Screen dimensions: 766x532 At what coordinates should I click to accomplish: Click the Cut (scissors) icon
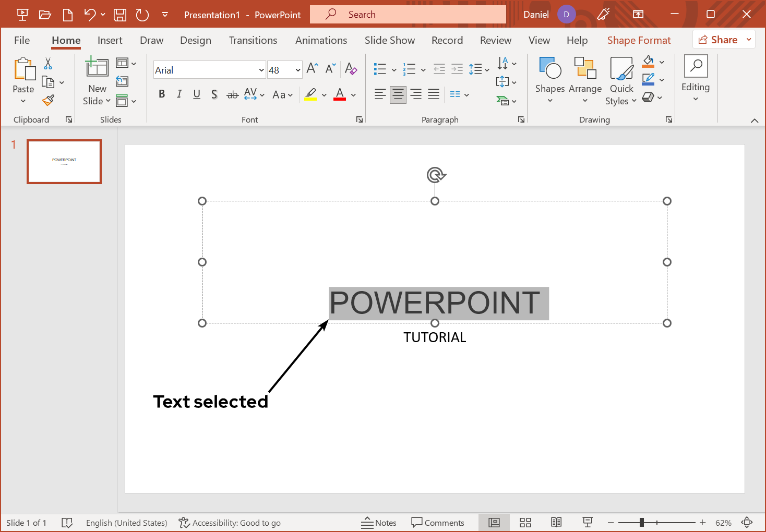(48, 62)
